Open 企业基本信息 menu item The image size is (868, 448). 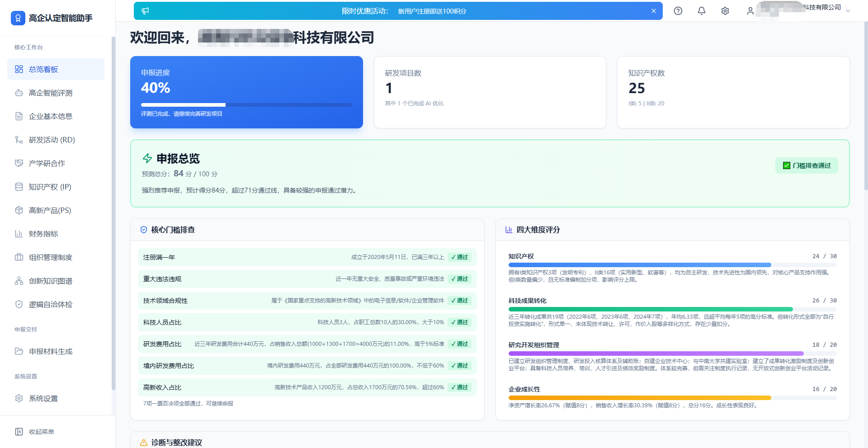coord(56,116)
